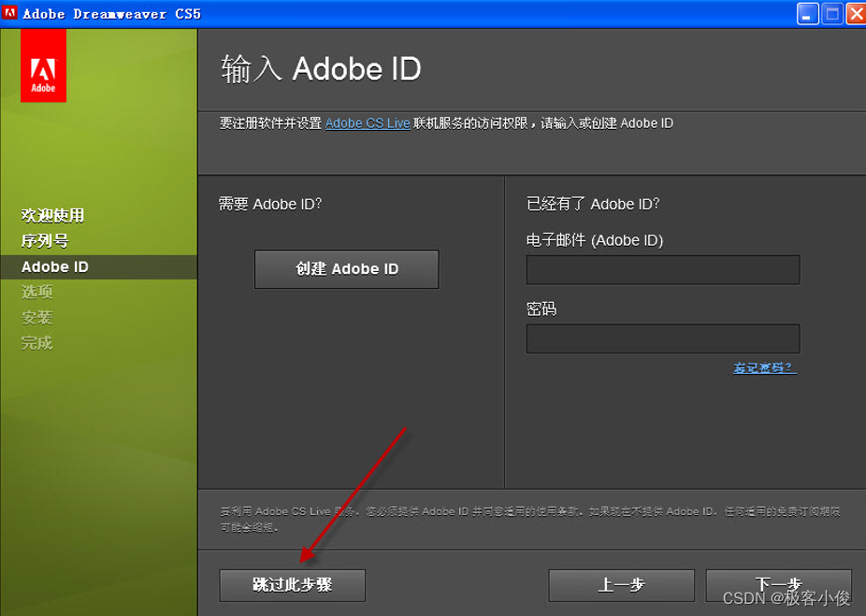Click the Adobe Dreamweaver CS5 title text
The image size is (866, 616).
[111, 14]
